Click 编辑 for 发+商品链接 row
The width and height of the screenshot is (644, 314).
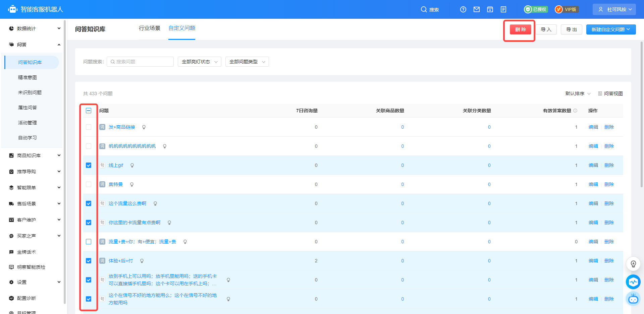coord(593,127)
